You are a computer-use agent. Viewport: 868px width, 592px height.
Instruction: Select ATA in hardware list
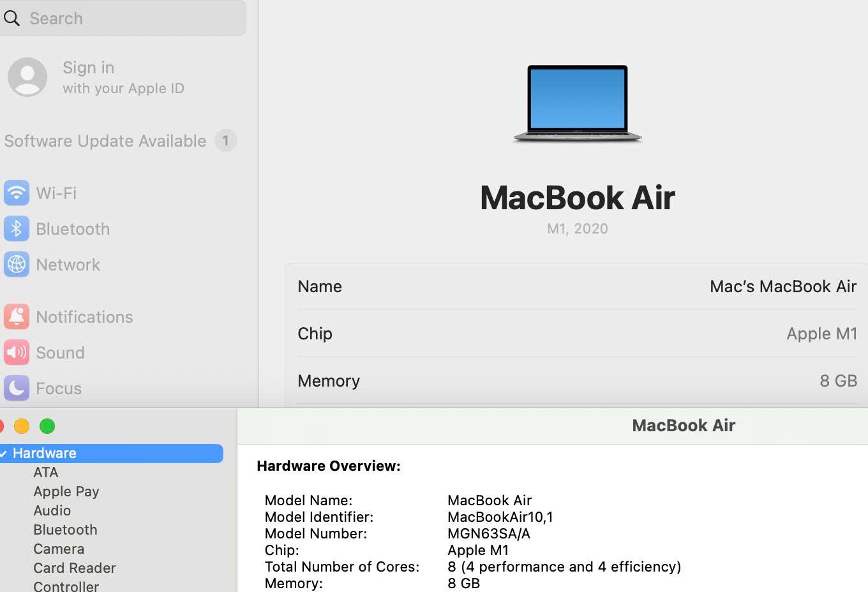pos(46,472)
